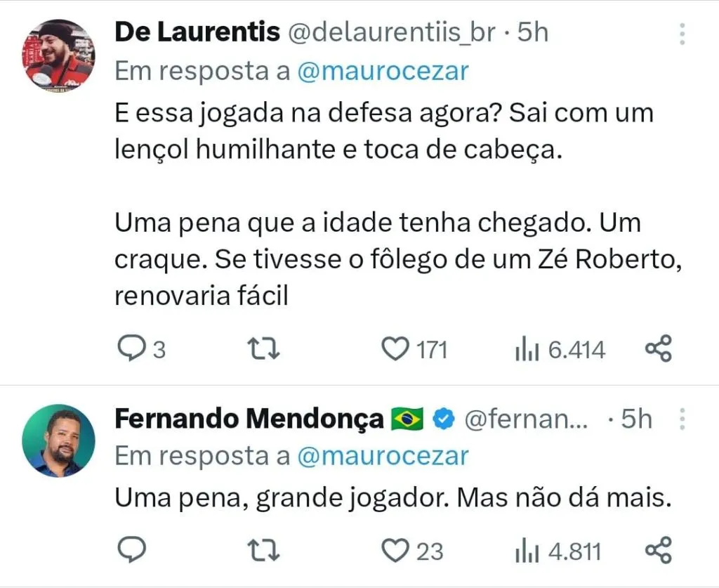Viewport: 719px width, 588px height.
Task: Open De Laurentis's profile picture
Action: pyautogui.click(x=58, y=55)
